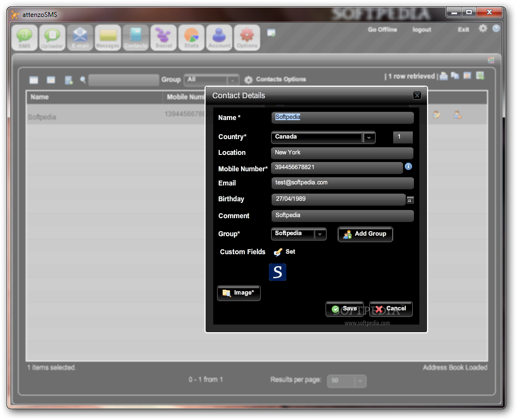
Task: Click the contact image thumbnail with S
Action: [278, 272]
